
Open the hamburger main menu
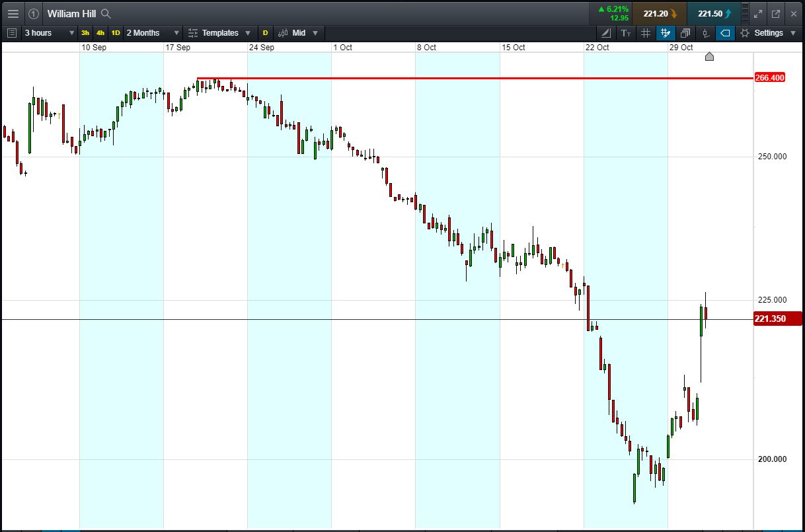point(13,13)
